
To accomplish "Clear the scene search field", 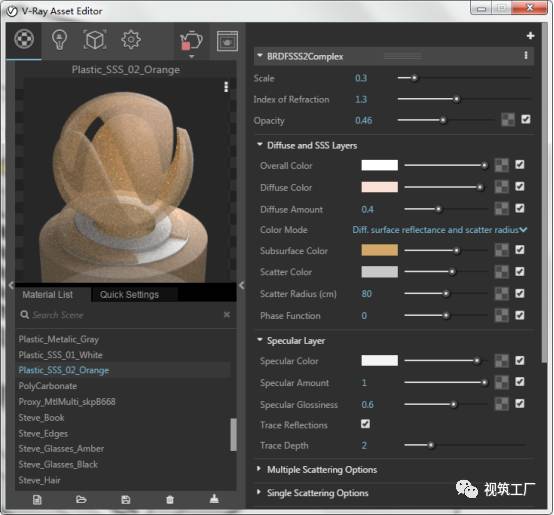I will pos(227,314).
